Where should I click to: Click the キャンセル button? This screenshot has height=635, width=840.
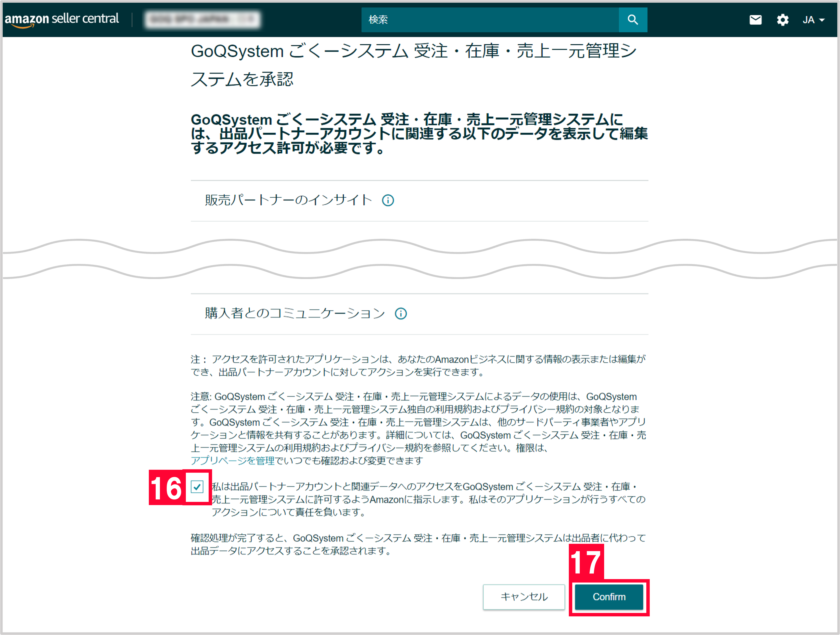tap(524, 597)
